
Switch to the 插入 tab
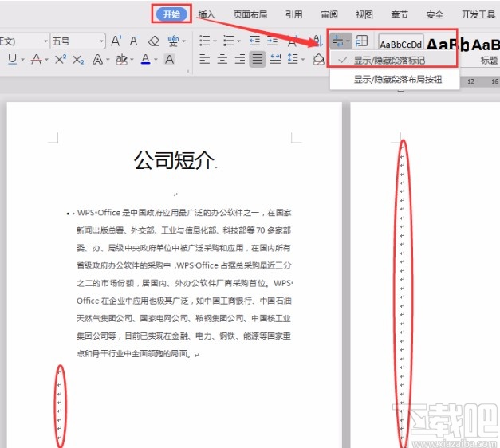pyautogui.click(x=207, y=14)
